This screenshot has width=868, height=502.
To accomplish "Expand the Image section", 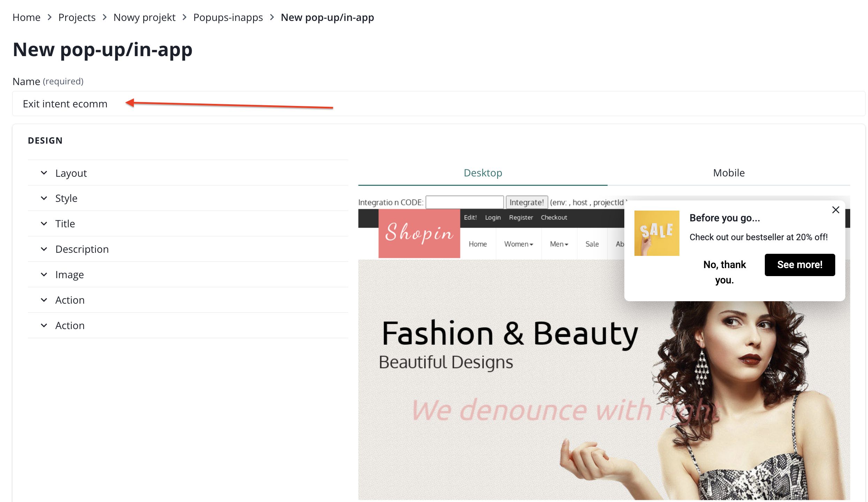I will click(69, 275).
